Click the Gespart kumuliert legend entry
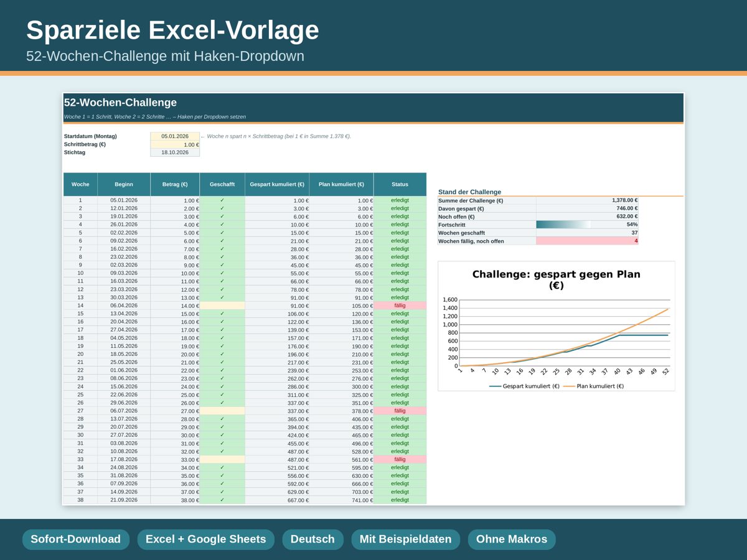 coord(524,386)
